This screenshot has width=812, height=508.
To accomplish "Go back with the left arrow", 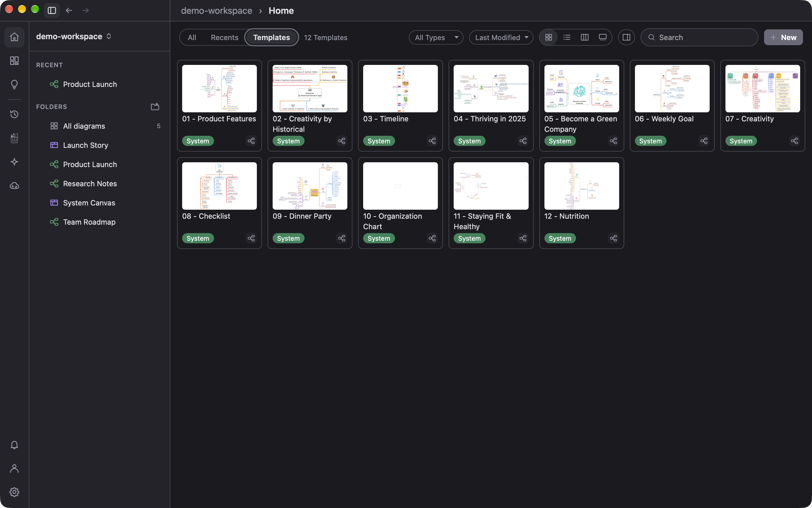I will (x=69, y=10).
